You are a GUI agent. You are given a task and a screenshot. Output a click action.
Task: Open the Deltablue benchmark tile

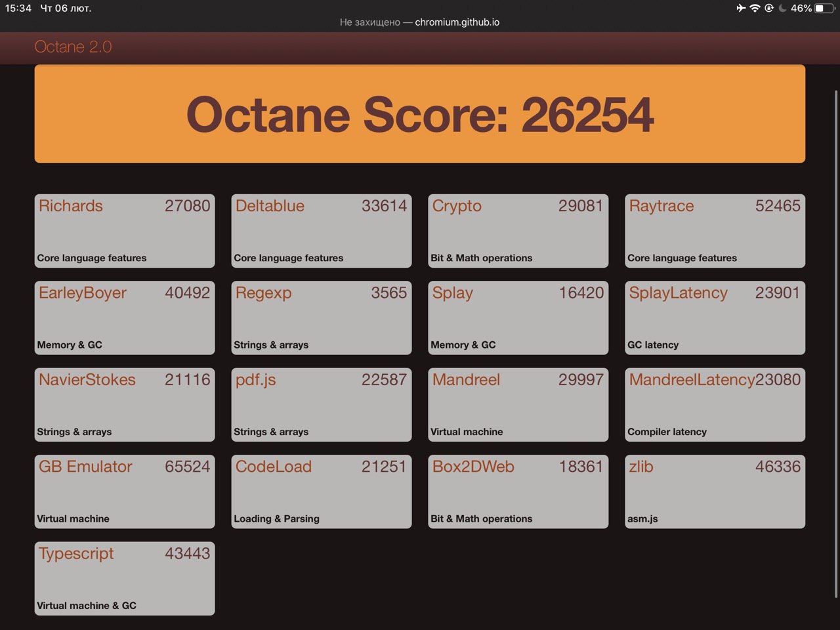point(322,230)
